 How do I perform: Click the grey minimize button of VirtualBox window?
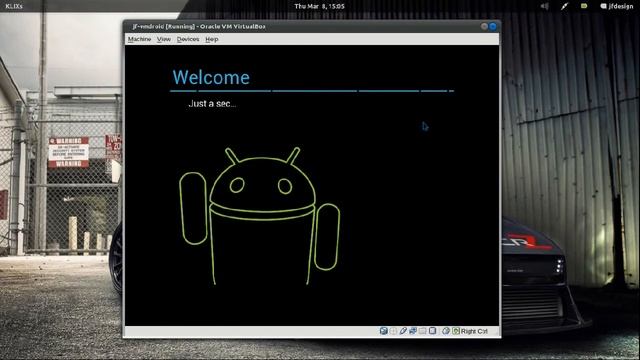click(484, 26)
